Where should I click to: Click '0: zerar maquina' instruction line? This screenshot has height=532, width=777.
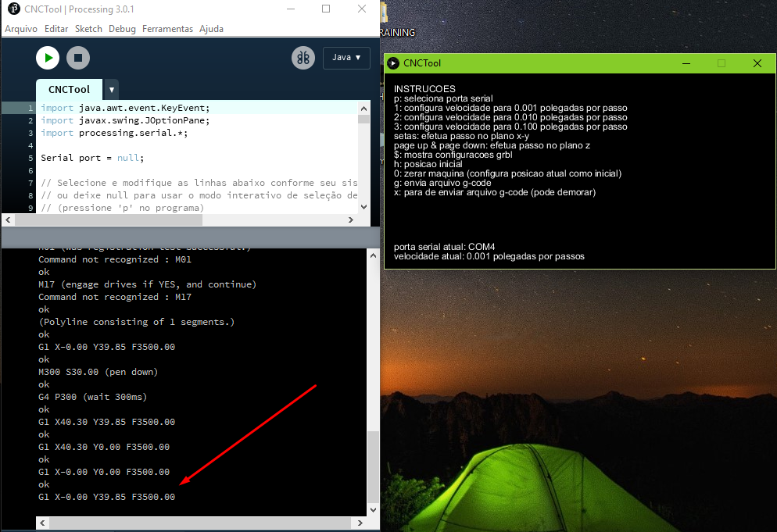click(508, 173)
